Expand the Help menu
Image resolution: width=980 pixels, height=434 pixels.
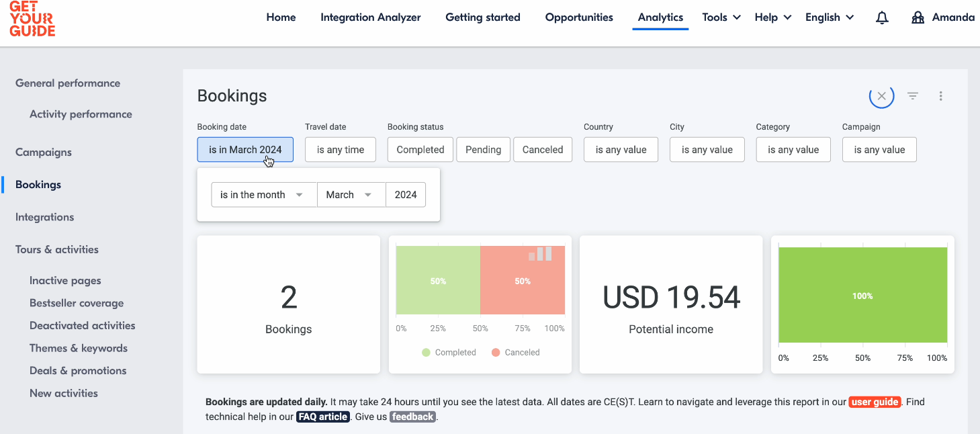(x=773, y=17)
